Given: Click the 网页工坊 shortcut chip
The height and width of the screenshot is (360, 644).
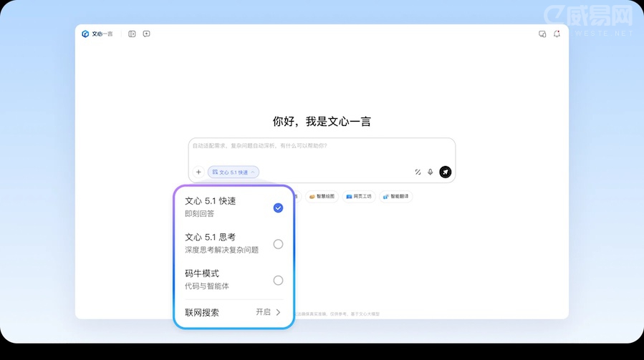Looking at the screenshot, I should click(359, 196).
